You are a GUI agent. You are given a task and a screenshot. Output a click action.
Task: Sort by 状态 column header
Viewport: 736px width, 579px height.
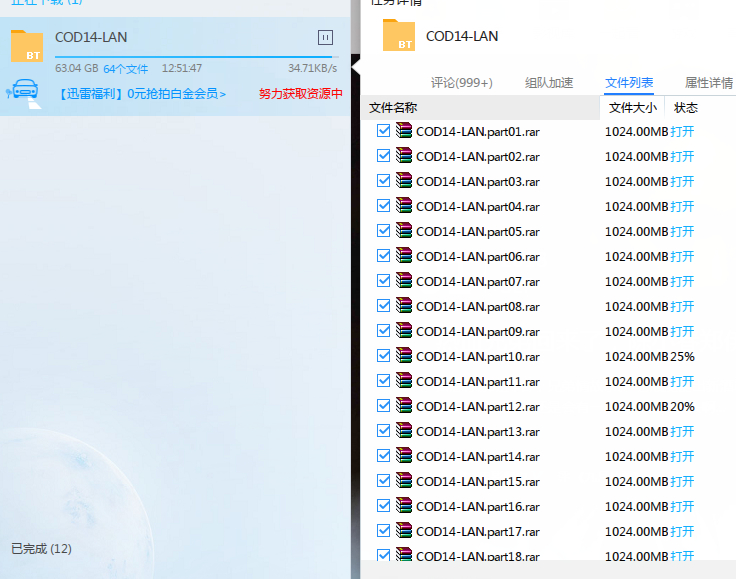(686, 108)
